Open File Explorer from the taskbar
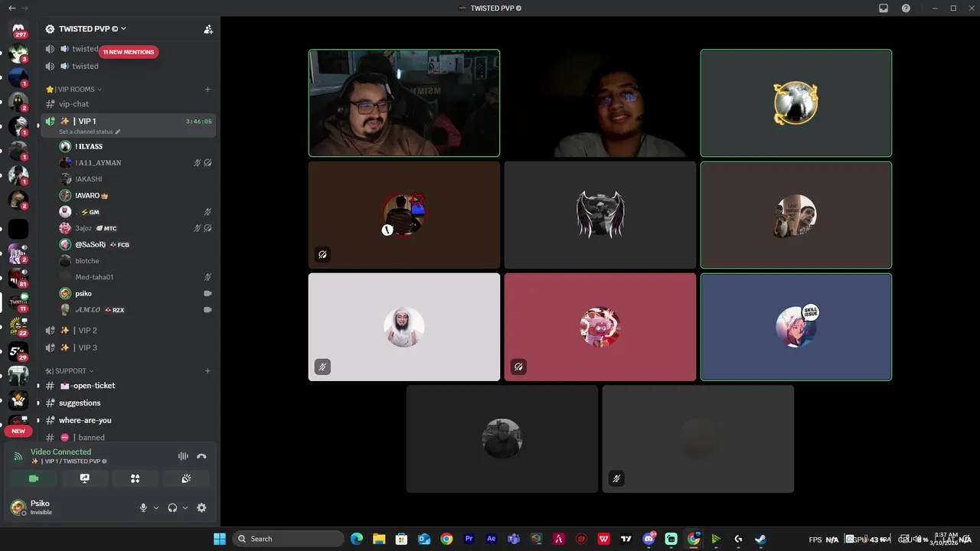Image resolution: width=980 pixels, height=551 pixels. 379,539
